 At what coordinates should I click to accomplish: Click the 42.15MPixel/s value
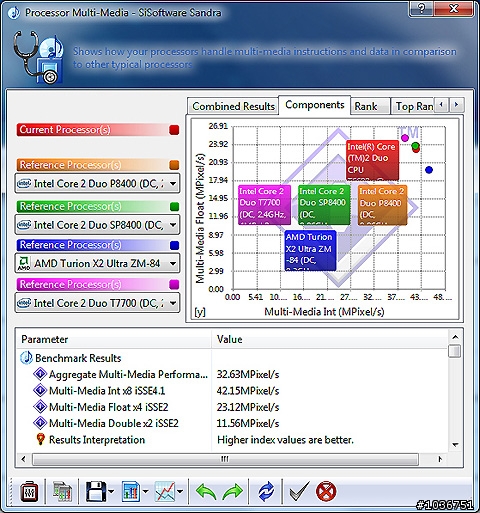(248, 391)
